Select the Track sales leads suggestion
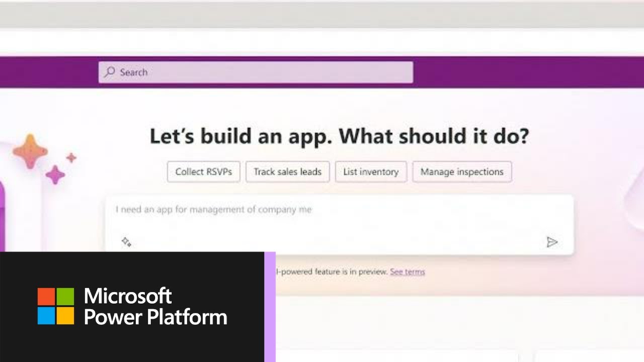This screenshot has height=362, width=644. (x=287, y=171)
